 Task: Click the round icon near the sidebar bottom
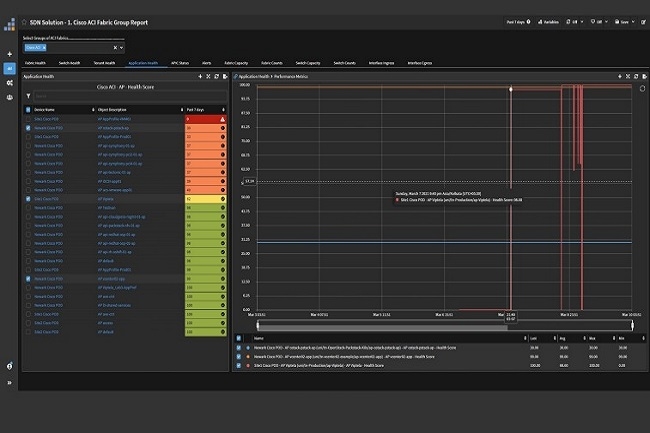pyautogui.click(x=10, y=366)
